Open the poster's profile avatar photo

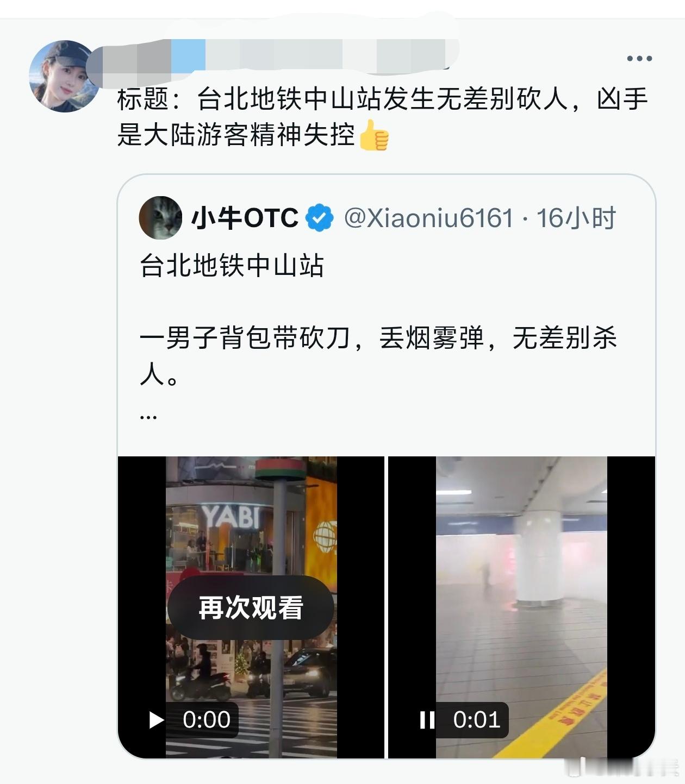coord(64,76)
